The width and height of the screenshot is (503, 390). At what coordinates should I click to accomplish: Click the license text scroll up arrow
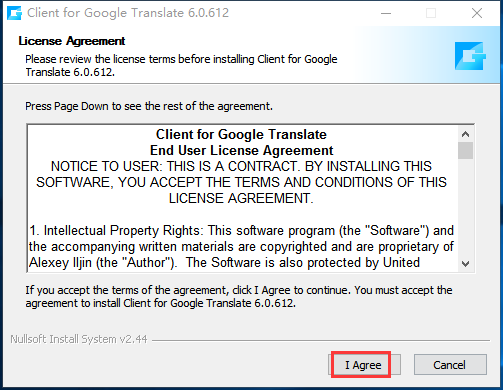click(465, 134)
